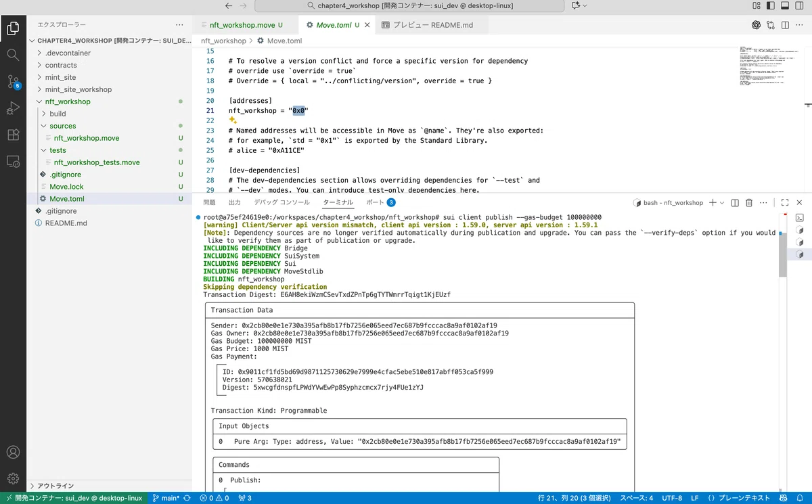Open the Explorer view in activity bar
The width and height of the screenshot is (812, 504).
pyautogui.click(x=13, y=28)
